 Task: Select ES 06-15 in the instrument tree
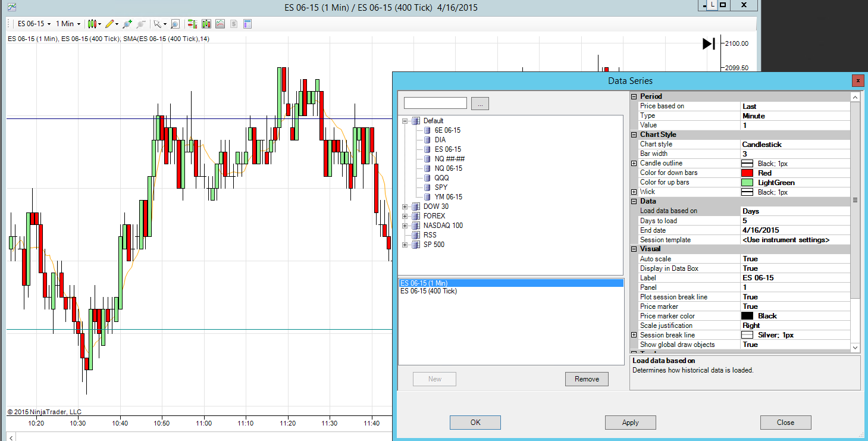(448, 149)
